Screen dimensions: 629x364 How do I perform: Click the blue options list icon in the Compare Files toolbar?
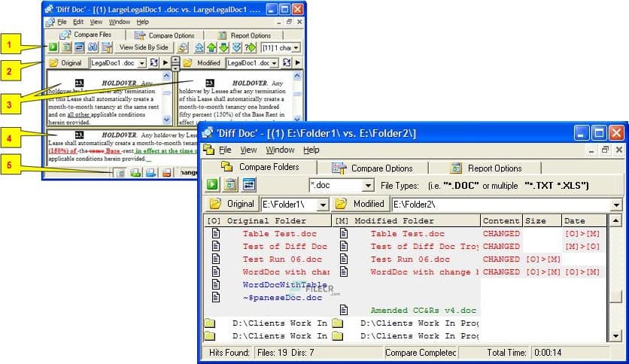point(80,47)
